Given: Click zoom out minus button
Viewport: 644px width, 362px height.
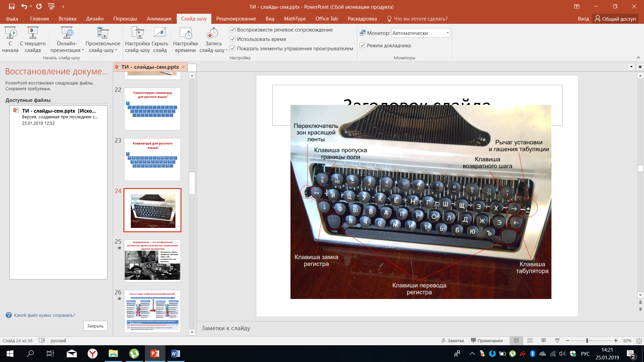Looking at the screenshot, I should coord(568,341).
